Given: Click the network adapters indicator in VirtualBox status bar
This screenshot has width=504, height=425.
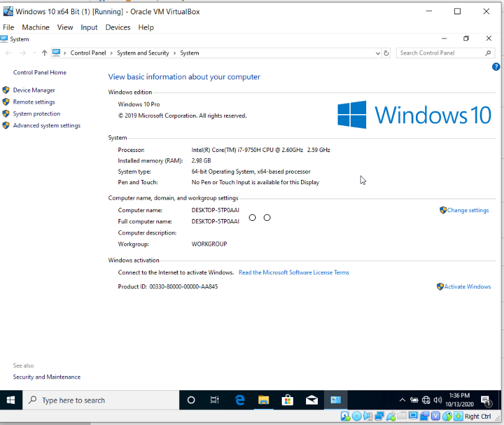Looking at the screenshot, I should pos(379,417).
